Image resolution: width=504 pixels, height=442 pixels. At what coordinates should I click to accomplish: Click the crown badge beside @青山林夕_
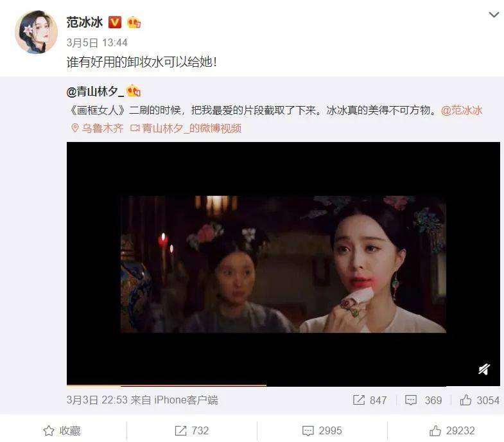click(134, 91)
